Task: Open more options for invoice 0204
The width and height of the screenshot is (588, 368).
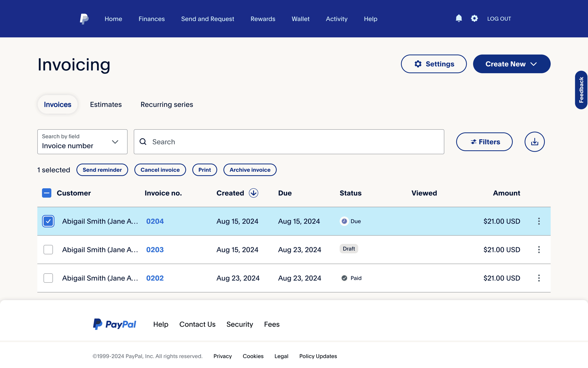Action: 539,221
